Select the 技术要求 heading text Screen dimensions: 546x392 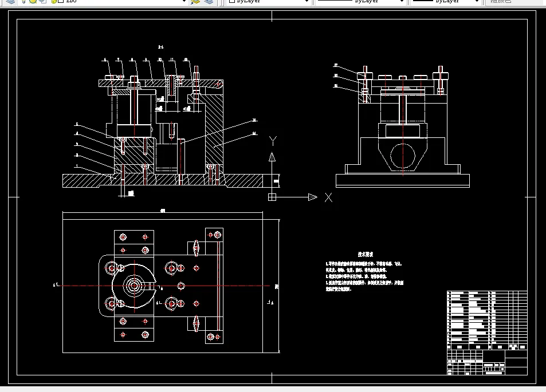366,255
